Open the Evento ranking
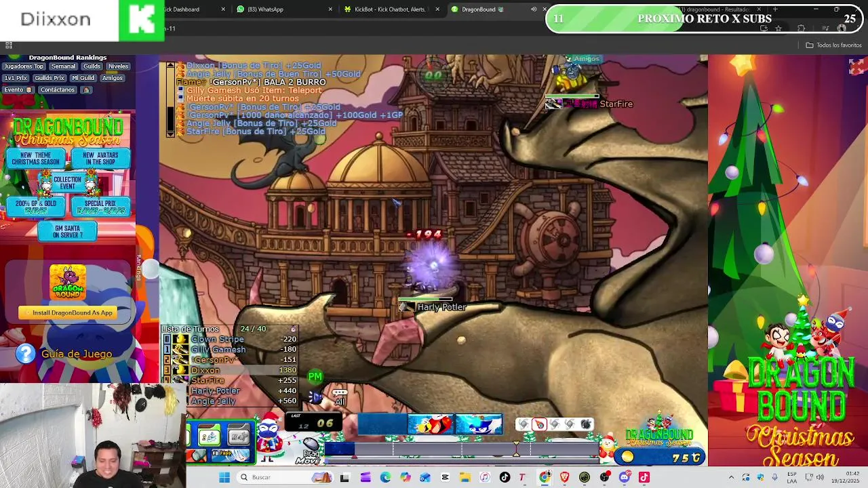The image size is (868, 488). 18,89
